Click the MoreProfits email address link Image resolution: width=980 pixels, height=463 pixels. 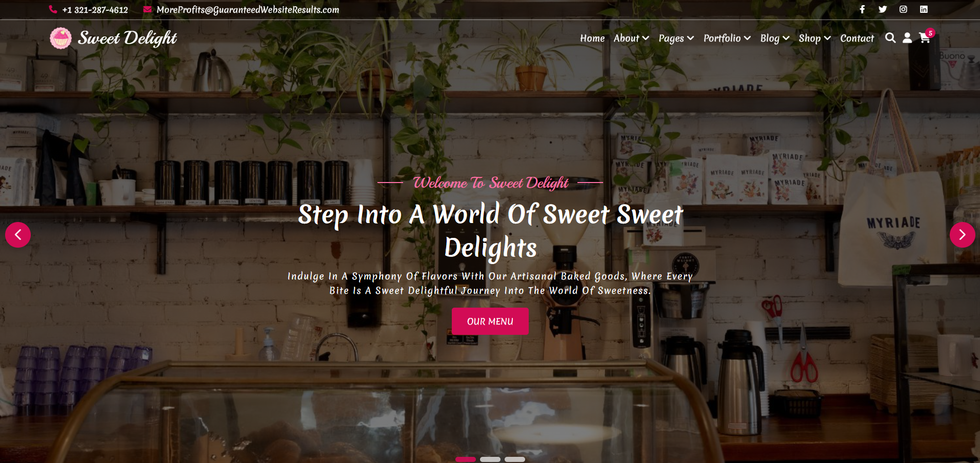tap(248, 10)
